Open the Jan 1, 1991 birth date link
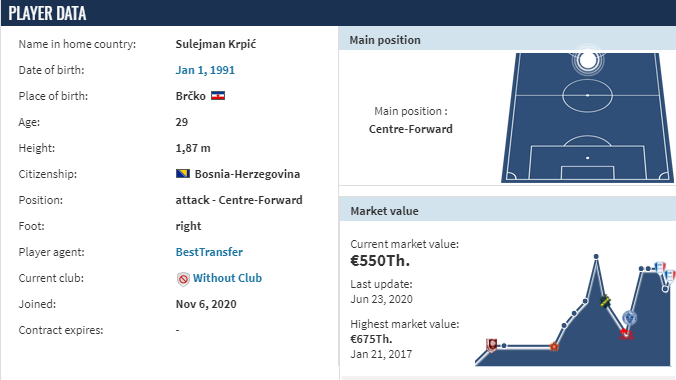Viewport: 676px width, 380px height. click(x=205, y=70)
